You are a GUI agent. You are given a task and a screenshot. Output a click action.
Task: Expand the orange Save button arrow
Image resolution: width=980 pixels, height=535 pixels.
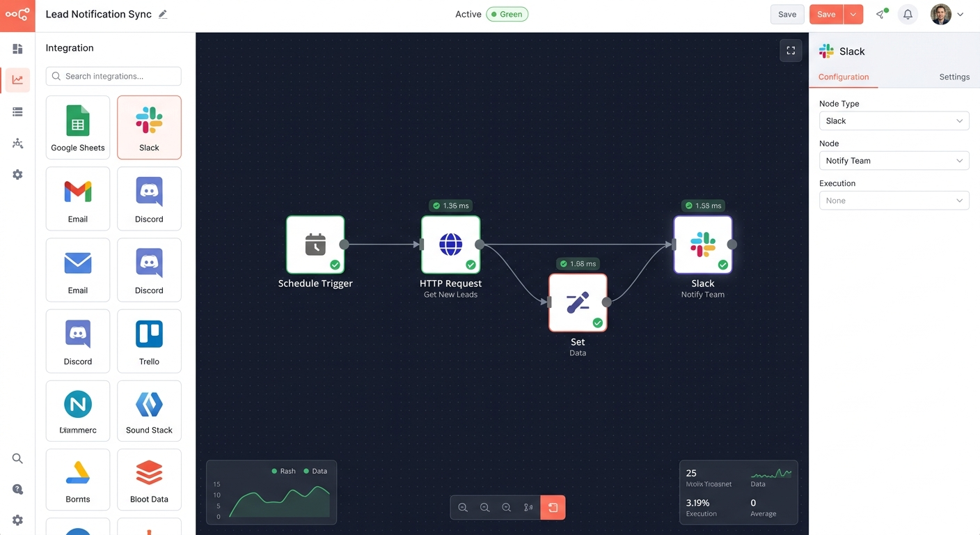pyautogui.click(x=853, y=14)
